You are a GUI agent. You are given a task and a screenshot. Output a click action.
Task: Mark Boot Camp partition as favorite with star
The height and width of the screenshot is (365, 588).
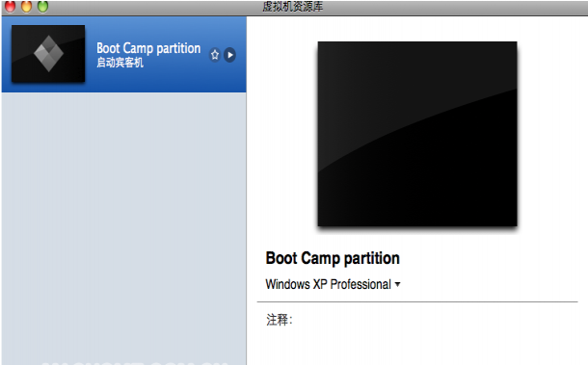pyautogui.click(x=215, y=55)
